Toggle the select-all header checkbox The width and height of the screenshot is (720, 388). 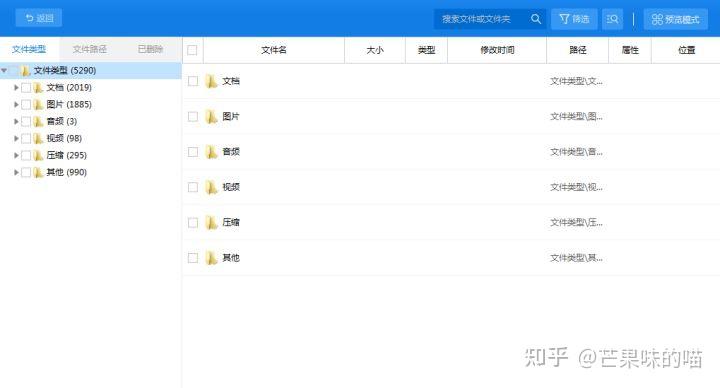[192, 50]
